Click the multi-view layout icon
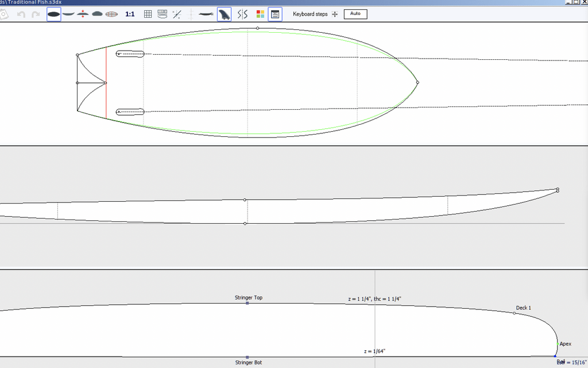Screen dimensions: 588x368 163,14
